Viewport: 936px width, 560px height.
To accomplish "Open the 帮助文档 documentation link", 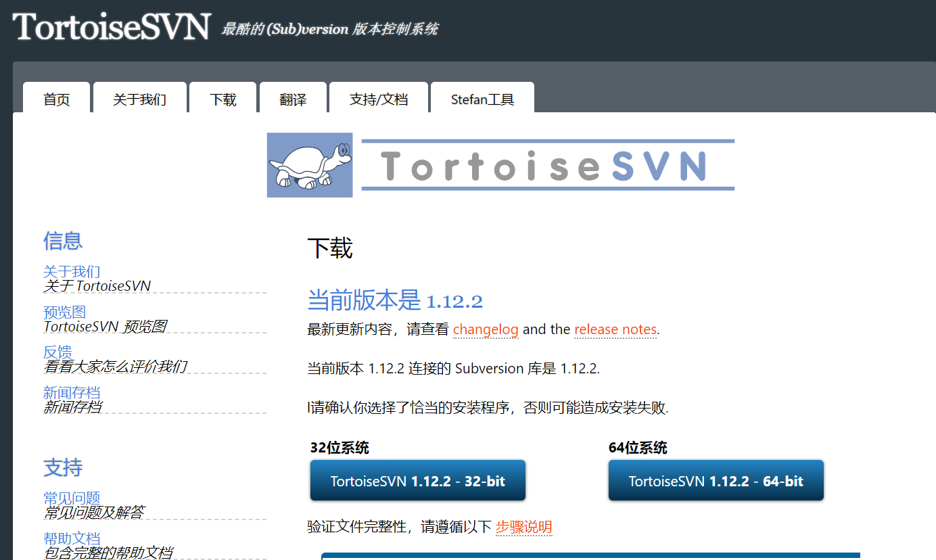I will (x=72, y=538).
